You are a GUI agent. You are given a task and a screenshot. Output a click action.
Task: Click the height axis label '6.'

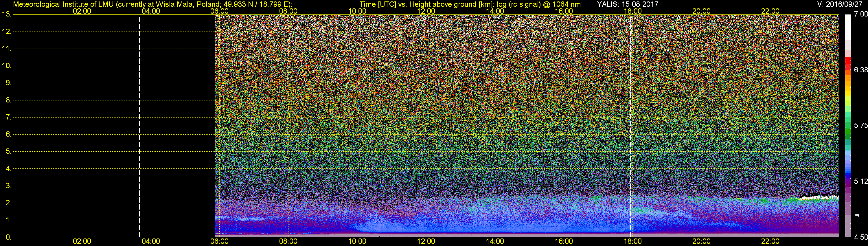click(8, 134)
